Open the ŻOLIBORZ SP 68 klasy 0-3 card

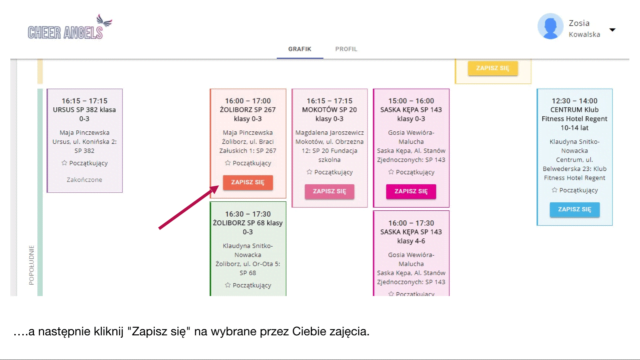click(x=248, y=249)
